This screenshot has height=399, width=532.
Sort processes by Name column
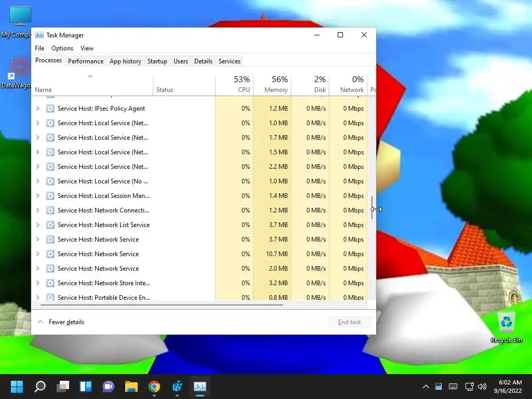click(92, 85)
